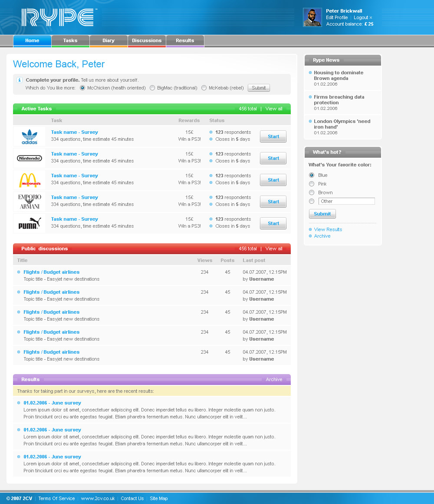Choose Pink as favorite color

point(311,184)
